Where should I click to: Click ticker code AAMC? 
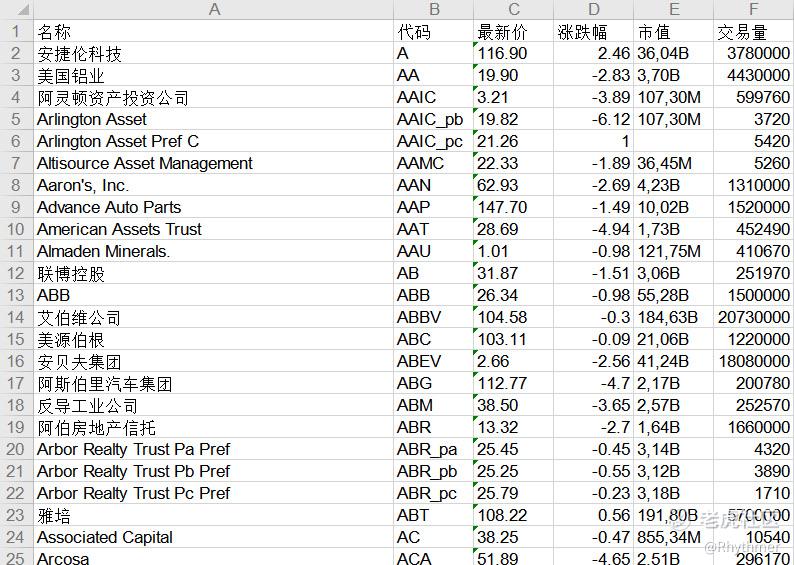(433, 163)
